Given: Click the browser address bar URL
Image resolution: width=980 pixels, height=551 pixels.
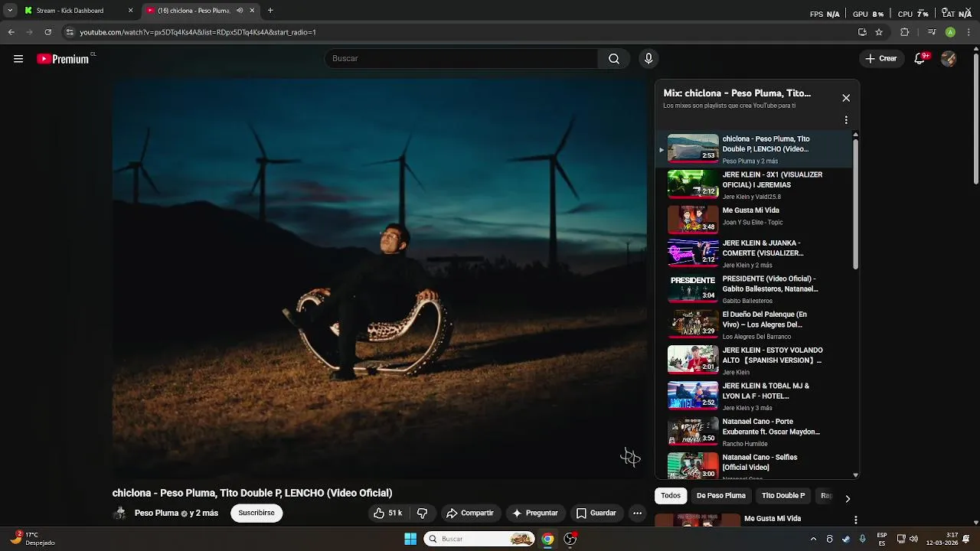Looking at the screenshot, I should (198, 32).
